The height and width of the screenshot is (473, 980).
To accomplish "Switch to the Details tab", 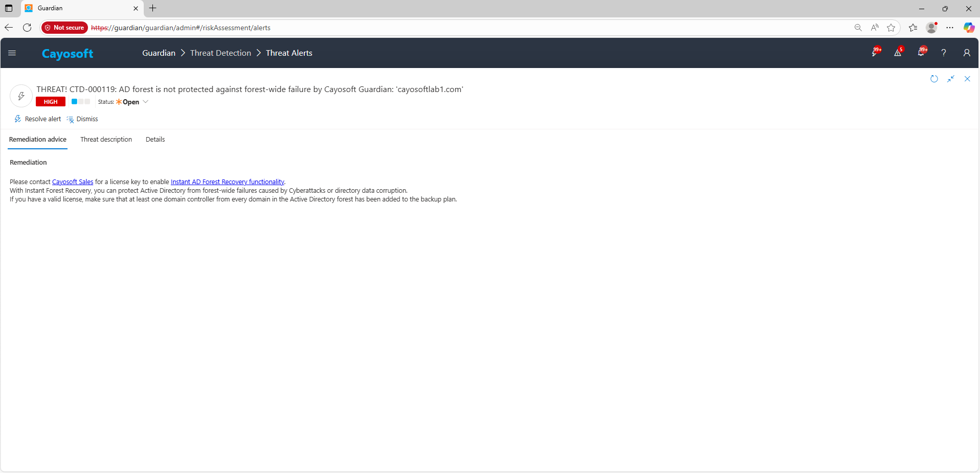I will pos(155,140).
